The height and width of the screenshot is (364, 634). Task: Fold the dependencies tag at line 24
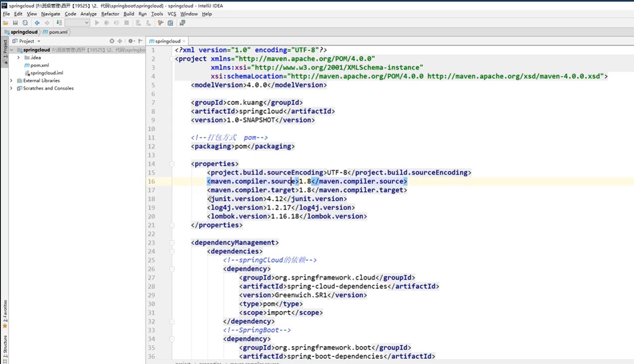pyautogui.click(x=172, y=251)
